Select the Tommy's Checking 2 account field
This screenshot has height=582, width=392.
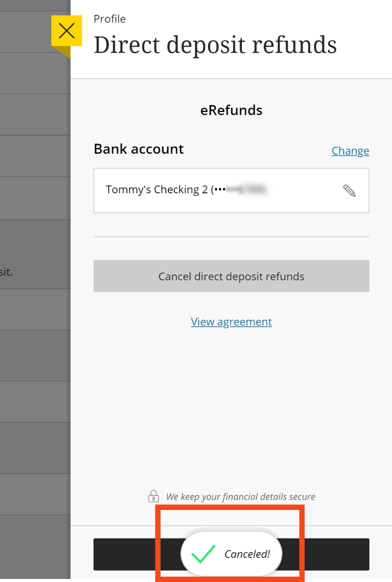(x=231, y=190)
